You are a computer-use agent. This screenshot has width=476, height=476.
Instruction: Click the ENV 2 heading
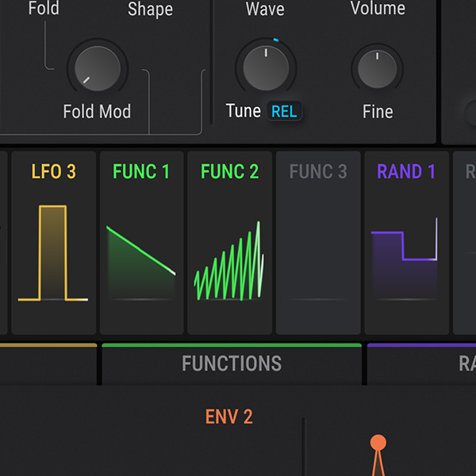tap(228, 416)
